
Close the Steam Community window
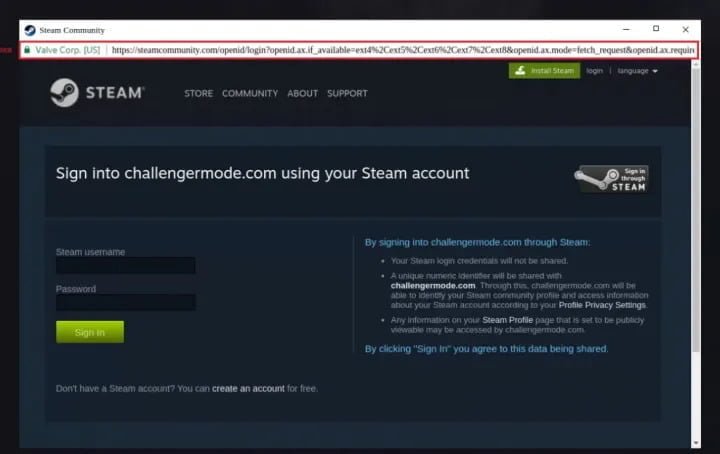click(x=685, y=29)
